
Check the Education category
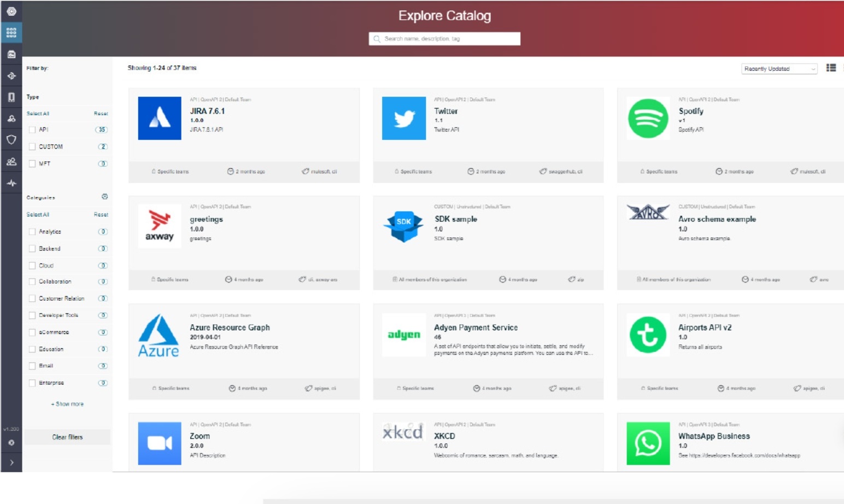pos(32,349)
